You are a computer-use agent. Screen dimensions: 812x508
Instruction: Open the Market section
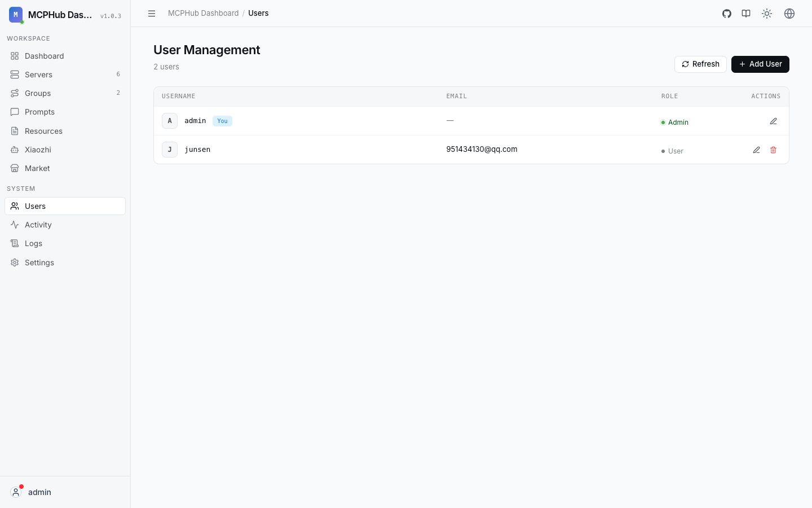tap(65, 168)
